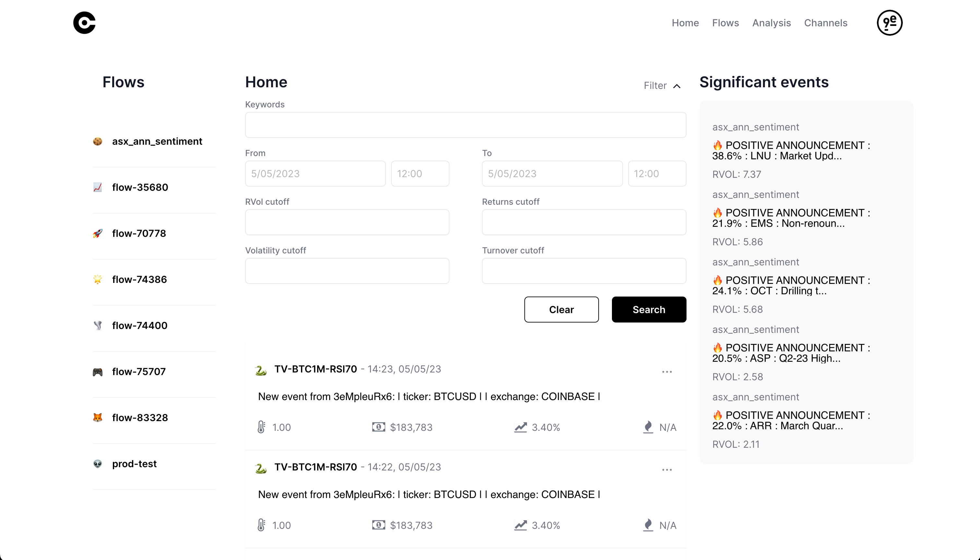Screen dimensions: 980x560
Task: Select the RVol cutoff input field
Action: click(347, 222)
